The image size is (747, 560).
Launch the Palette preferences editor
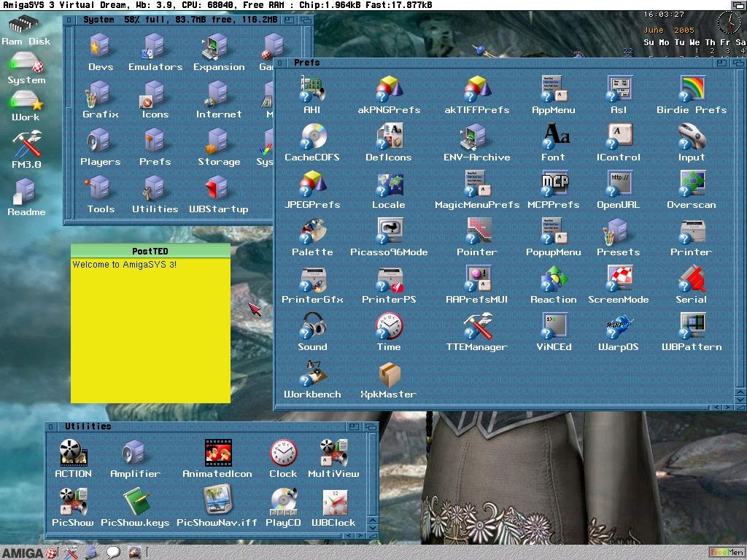[312, 232]
